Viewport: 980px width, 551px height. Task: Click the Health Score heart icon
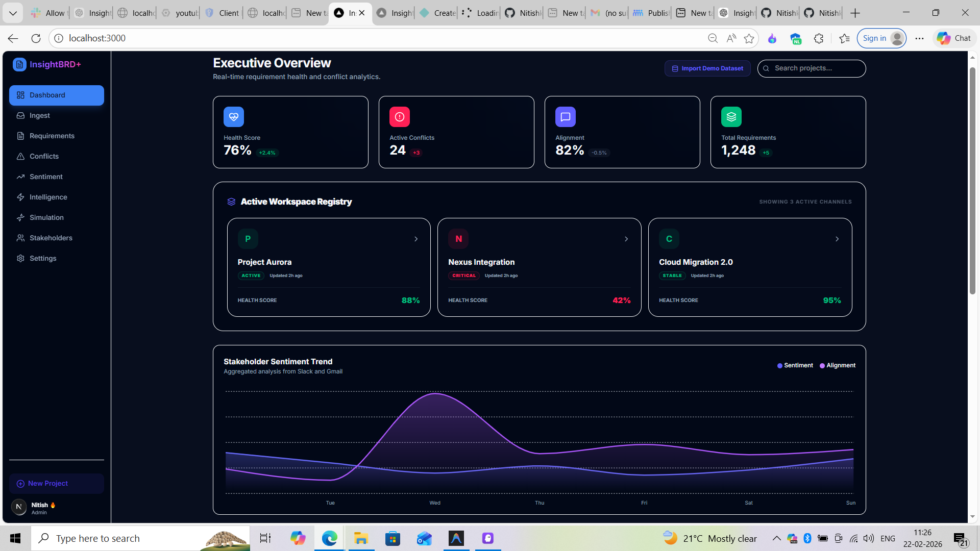pyautogui.click(x=233, y=116)
